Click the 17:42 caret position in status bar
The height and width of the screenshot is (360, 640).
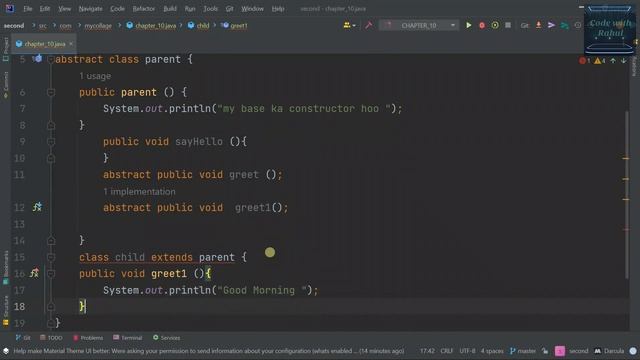(427, 351)
